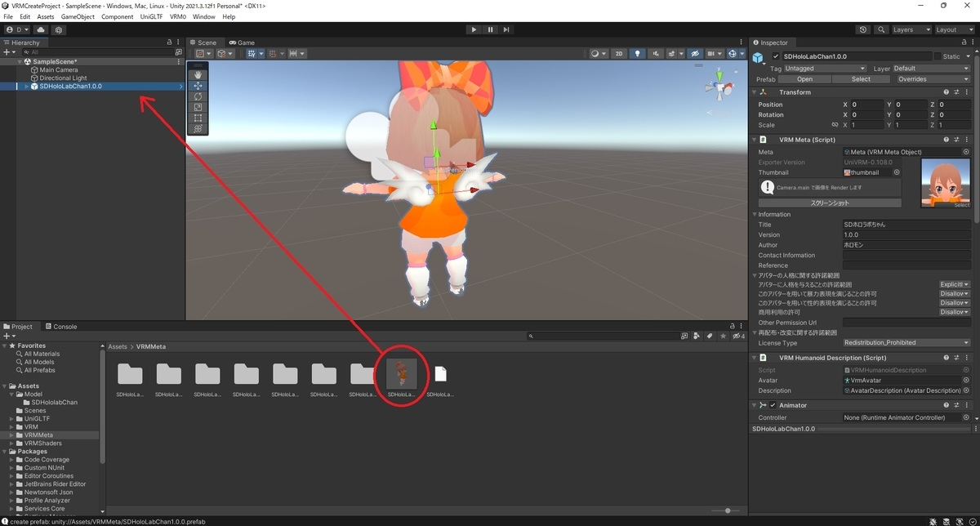Select the Move tool in scene
The height and width of the screenshot is (526, 980).
point(198,86)
